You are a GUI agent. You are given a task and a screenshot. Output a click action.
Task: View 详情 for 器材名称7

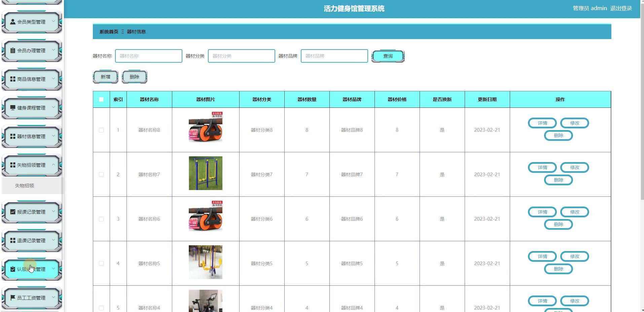point(542,167)
